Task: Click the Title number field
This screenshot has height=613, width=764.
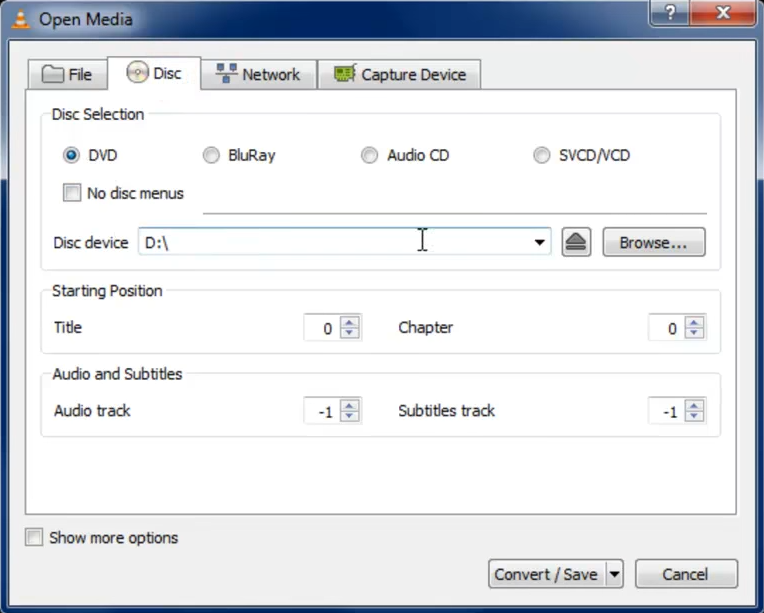Action: click(x=322, y=327)
